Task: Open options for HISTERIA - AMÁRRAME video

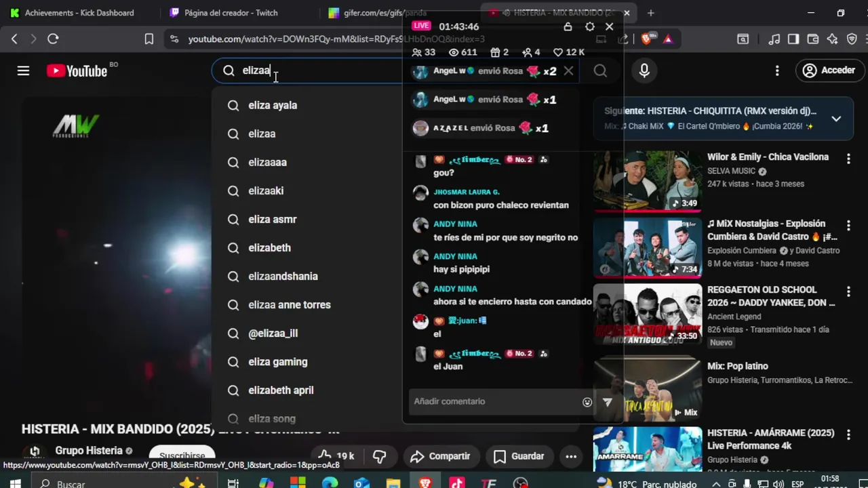Action: pos(848,434)
